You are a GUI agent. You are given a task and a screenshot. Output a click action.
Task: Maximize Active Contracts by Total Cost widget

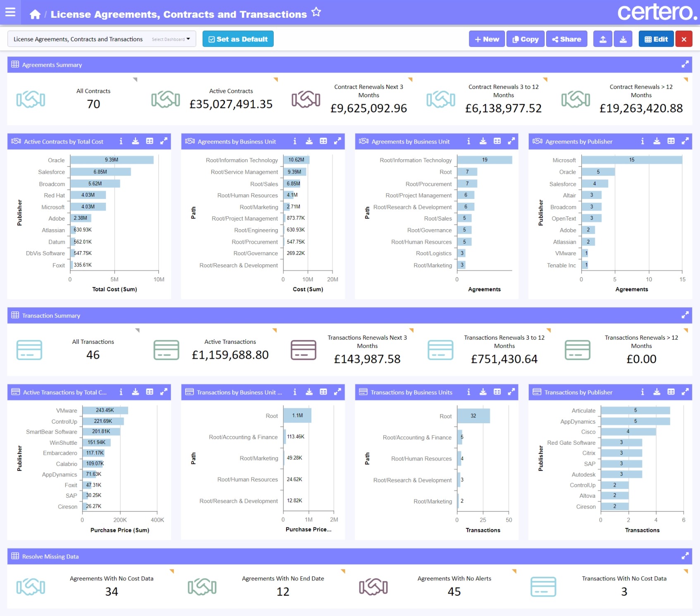[x=164, y=141]
